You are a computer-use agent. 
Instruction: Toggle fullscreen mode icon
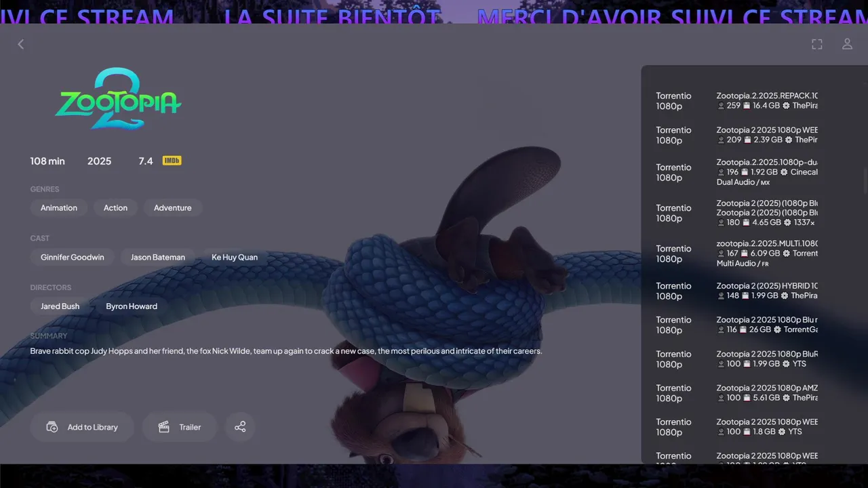click(x=817, y=44)
